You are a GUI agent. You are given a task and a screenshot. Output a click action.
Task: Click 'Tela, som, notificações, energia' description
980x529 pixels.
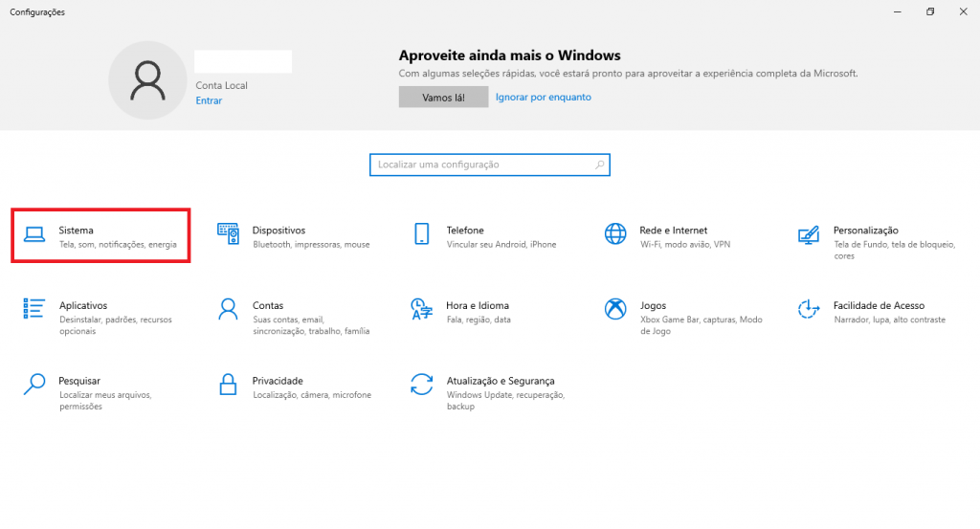pos(118,244)
